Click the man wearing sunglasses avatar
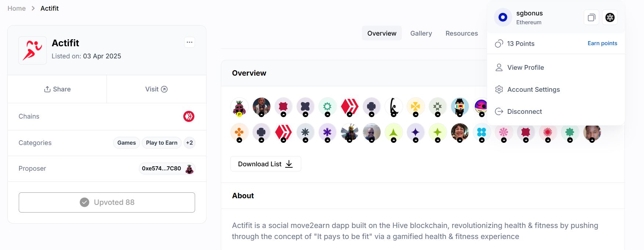 [372, 133]
